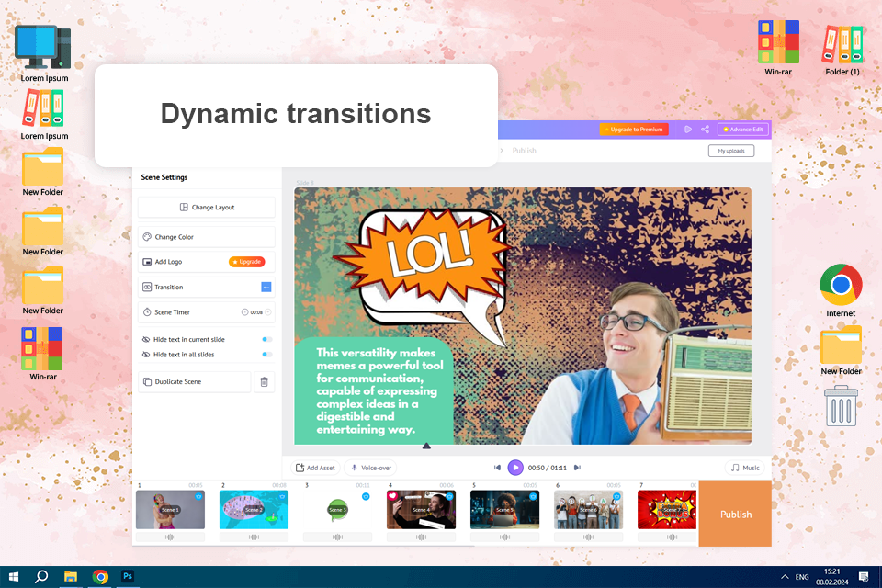Screen dimensions: 882x588
Task: Click the triangular playhead marker below the preview
Action: [426, 446]
